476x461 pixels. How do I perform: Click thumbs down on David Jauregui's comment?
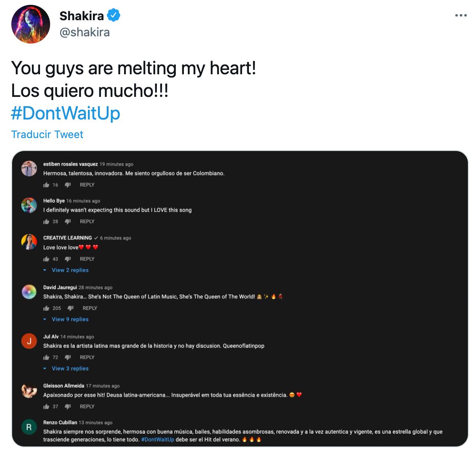70,308
